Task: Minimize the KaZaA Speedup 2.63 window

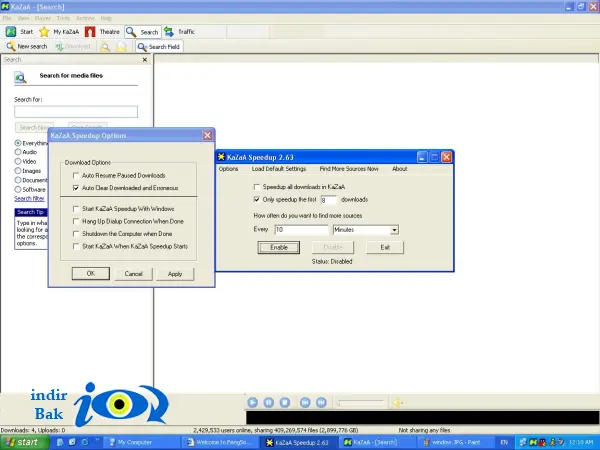Action: (422, 157)
